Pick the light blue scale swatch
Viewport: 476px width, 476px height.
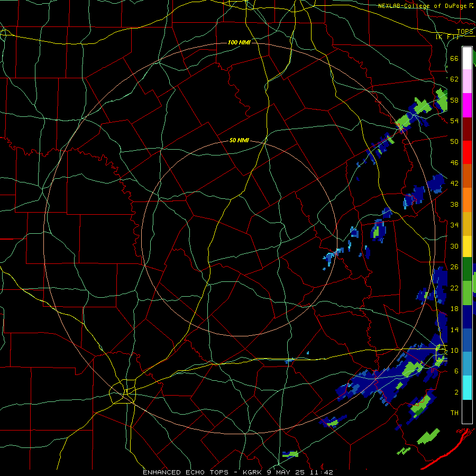click(x=467, y=364)
